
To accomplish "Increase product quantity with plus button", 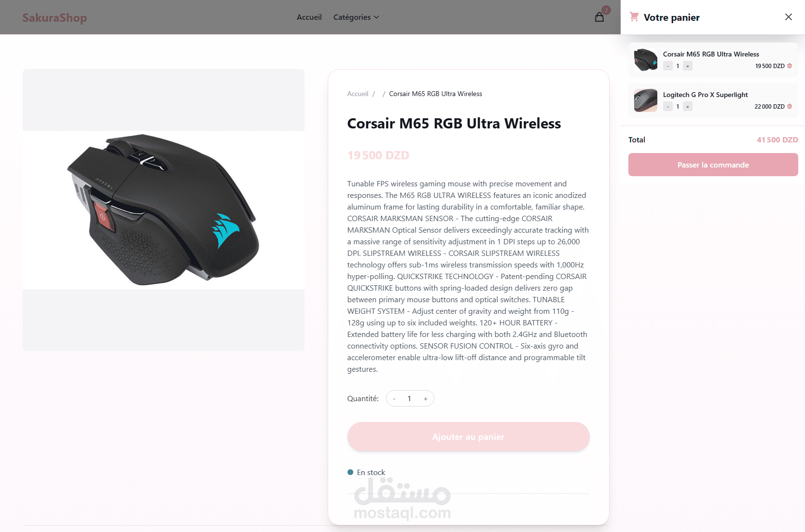I will [x=426, y=399].
